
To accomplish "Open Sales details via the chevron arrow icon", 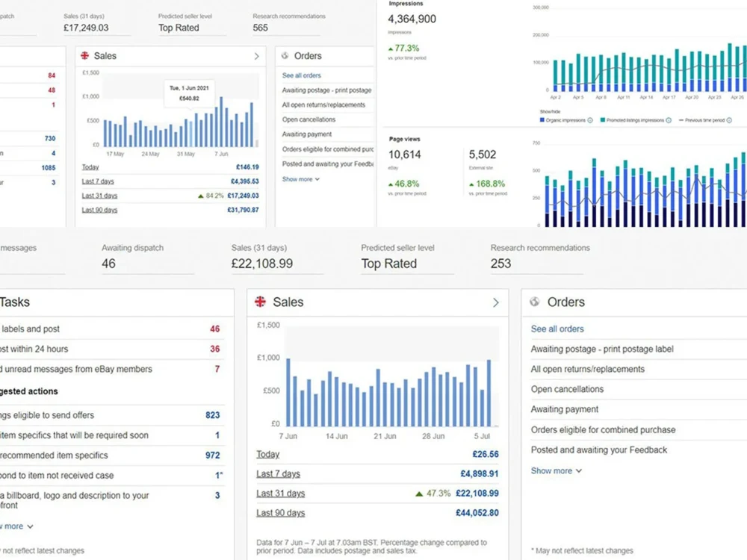I will 495,302.
